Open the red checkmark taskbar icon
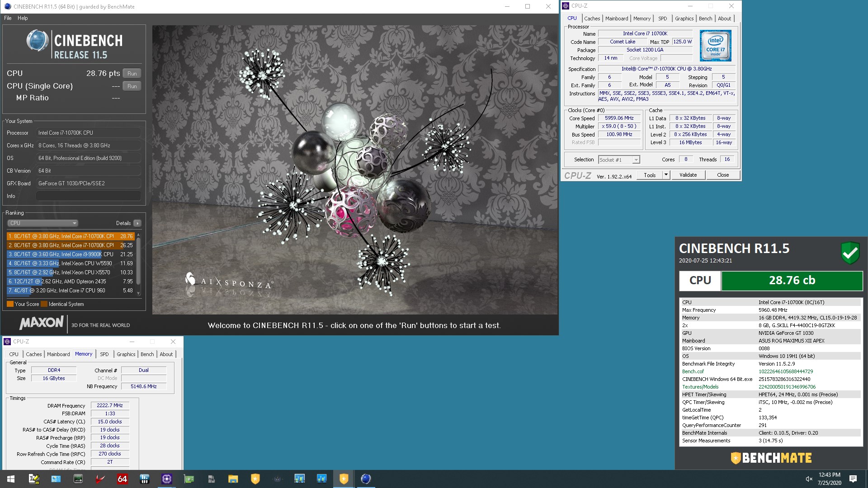This screenshot has width=868, height=488. (100, 479)
